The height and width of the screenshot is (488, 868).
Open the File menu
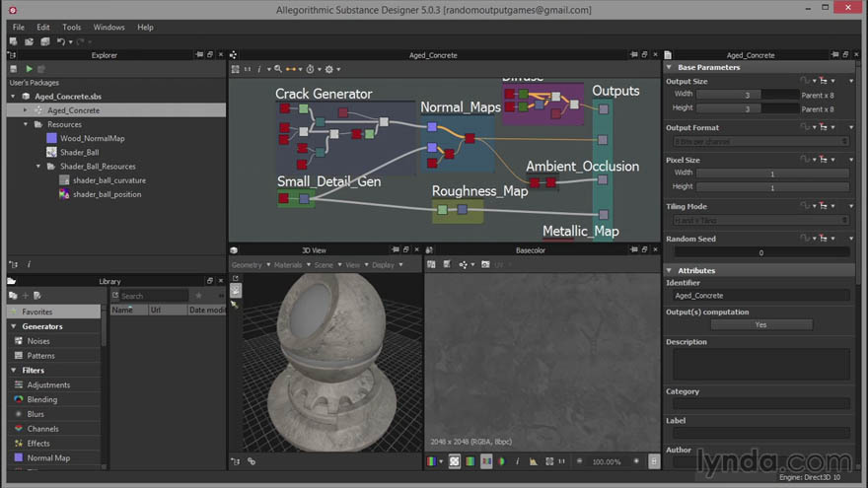(x=19, y=28)
